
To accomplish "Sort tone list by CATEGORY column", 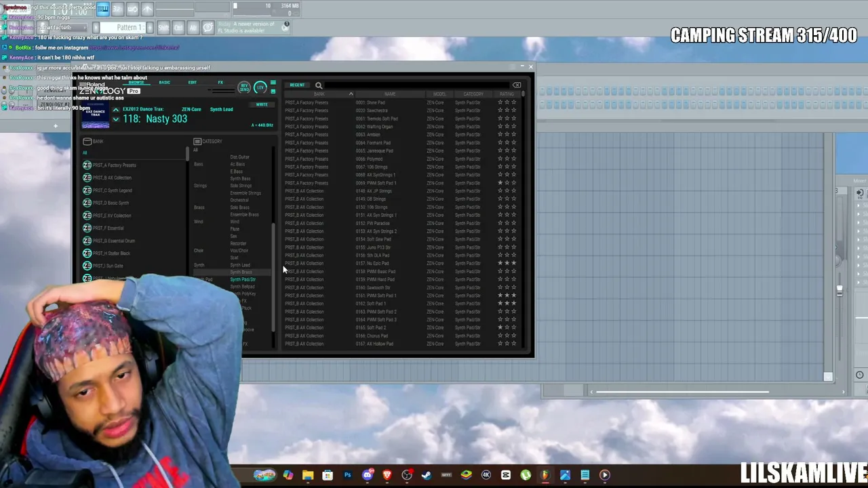I will coord(473,94).
